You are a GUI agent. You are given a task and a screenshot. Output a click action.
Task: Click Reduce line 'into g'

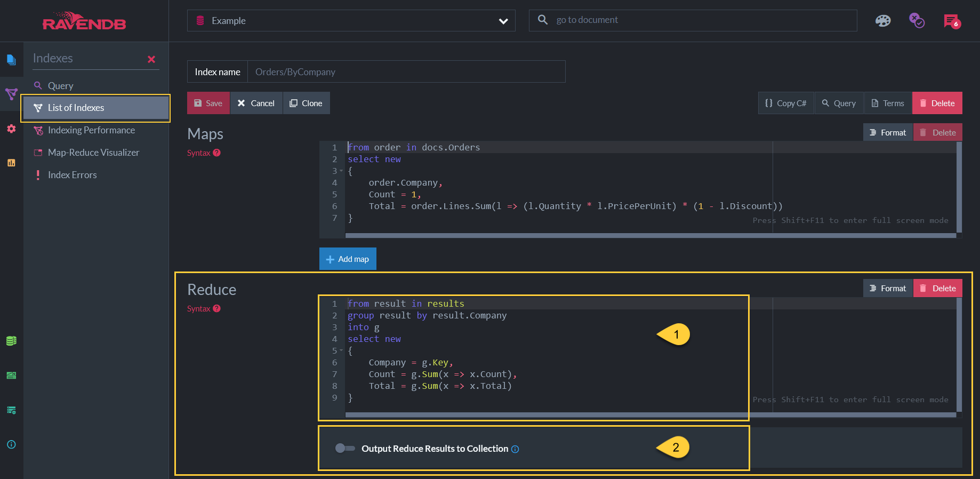point(364,327)
